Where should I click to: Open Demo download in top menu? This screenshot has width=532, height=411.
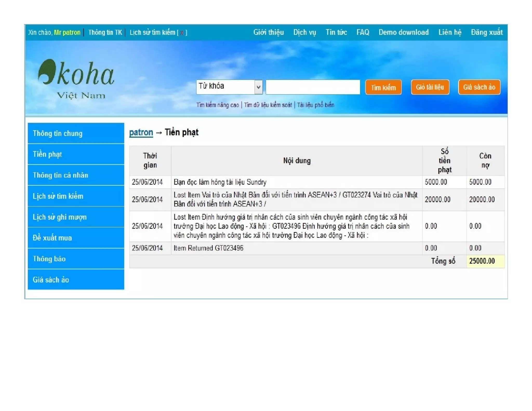(403, 32)
